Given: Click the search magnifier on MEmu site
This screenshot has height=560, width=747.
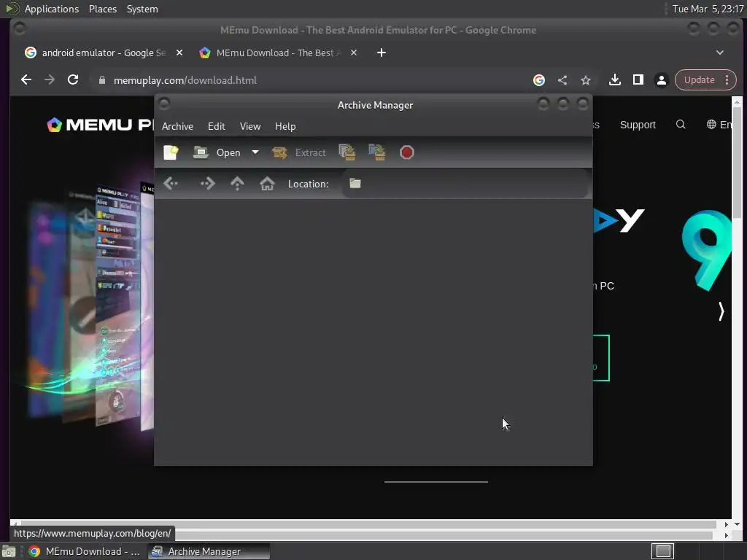Looking at the screenshot, I should coord(681,125).
